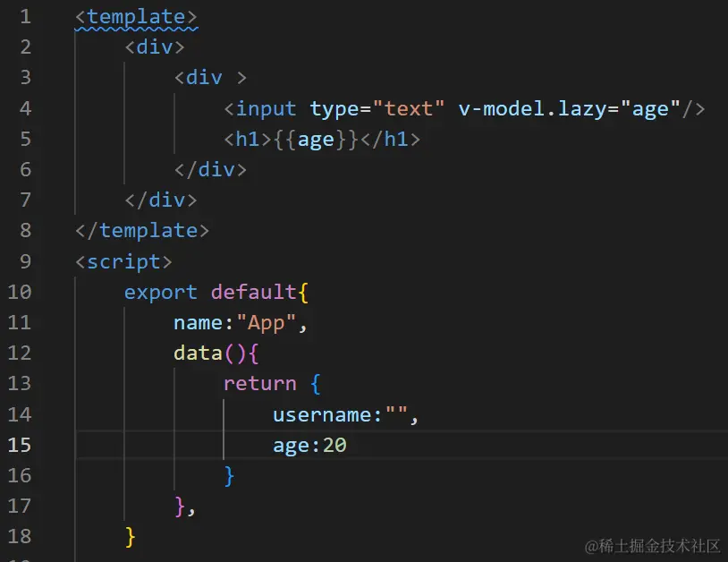Screen dimensions: 728x562
Task: Click the data method name on line 12
Action: (199, 353)
